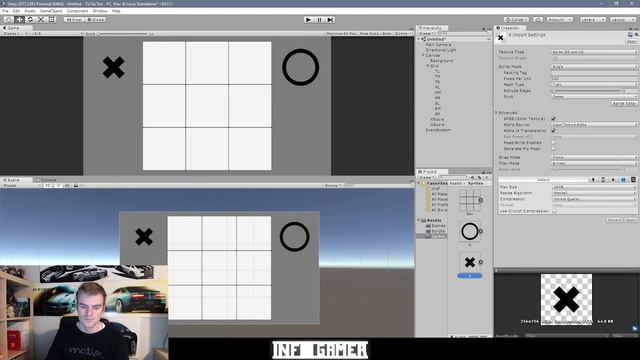Open the Game view aspect ratio dropdown
The image size is (640, 360).
point(57,33)
